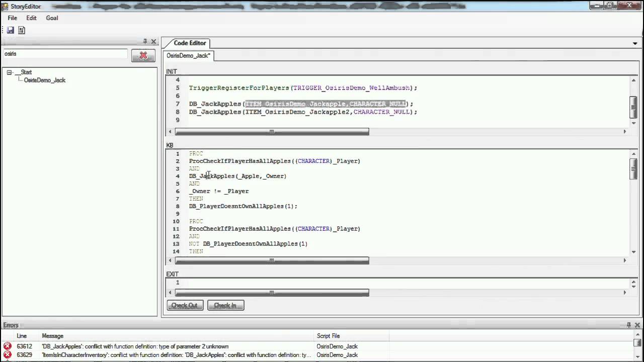Click the EXIT horizontal scrollbar left arrow
The height and width of the screenshot is (362, 644).
point(170,292)
